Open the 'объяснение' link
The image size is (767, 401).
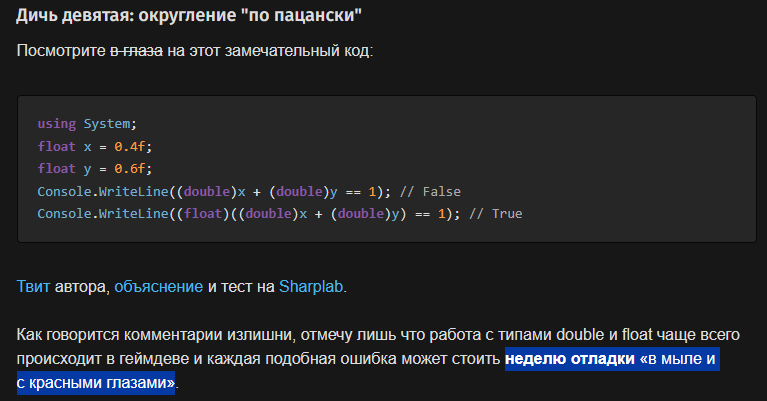click(158, 287)
